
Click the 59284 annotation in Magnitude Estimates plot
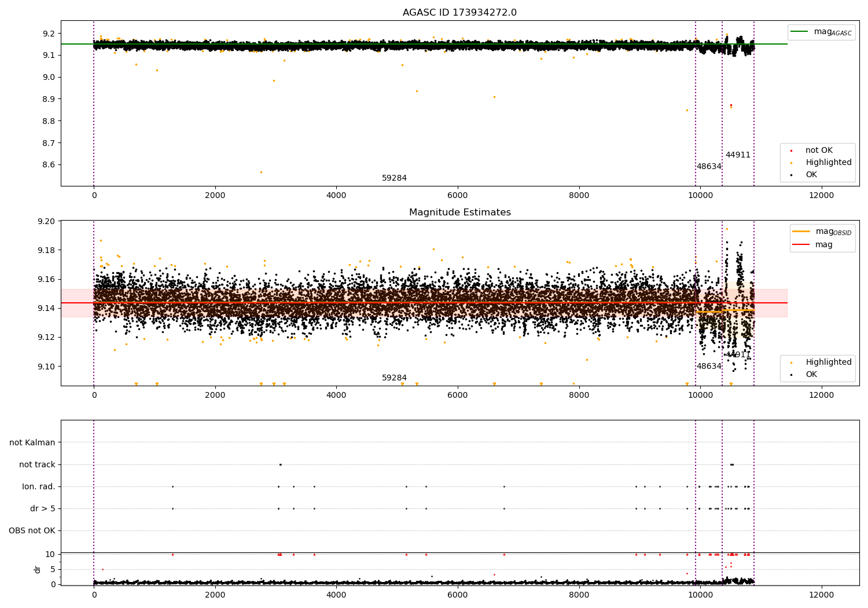(394, 378)
